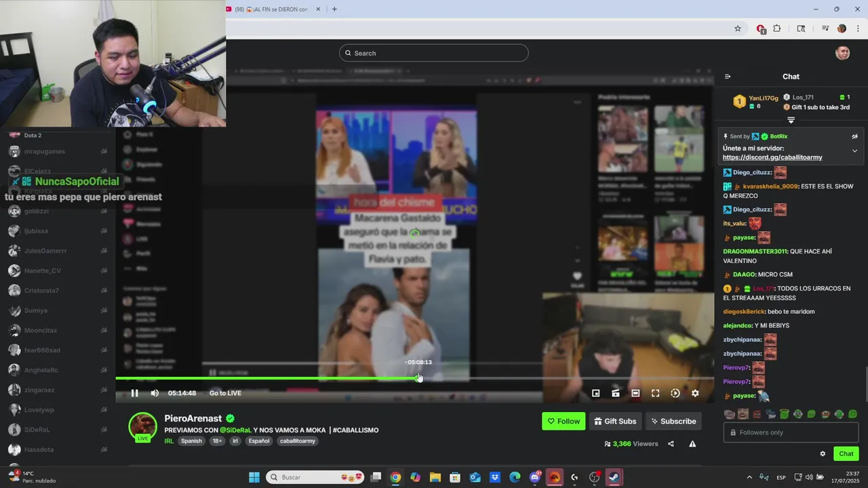Open browser extensions puzzle icon

(777, 28)
